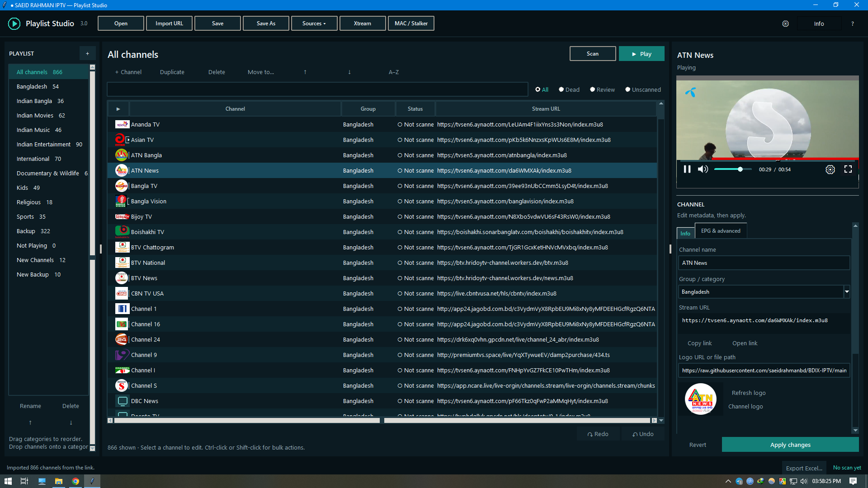Open help with the question mark icon

coord(853,23)
